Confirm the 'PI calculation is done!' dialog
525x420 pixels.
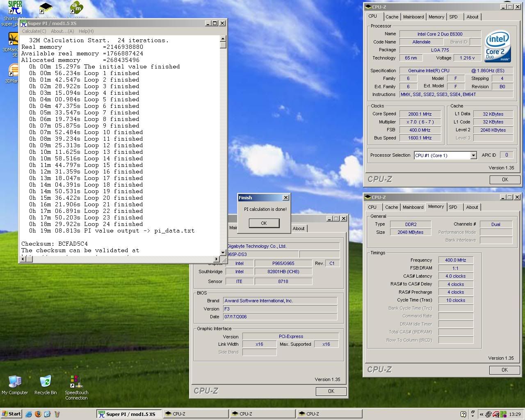[x=264, y=223]
